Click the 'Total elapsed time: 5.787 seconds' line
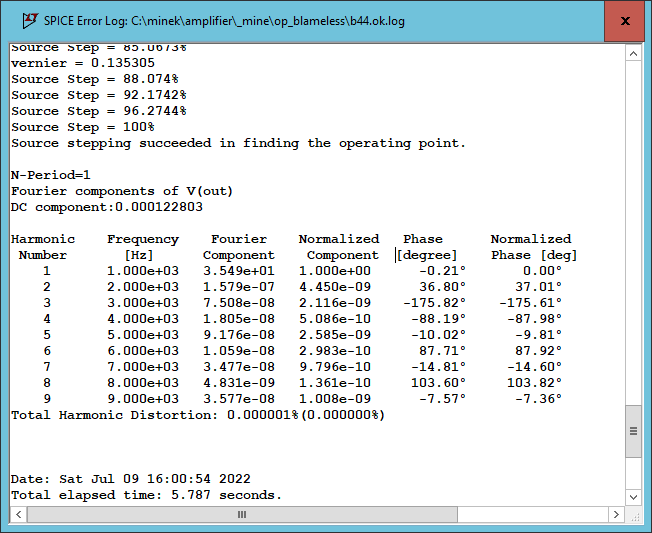 147,495
